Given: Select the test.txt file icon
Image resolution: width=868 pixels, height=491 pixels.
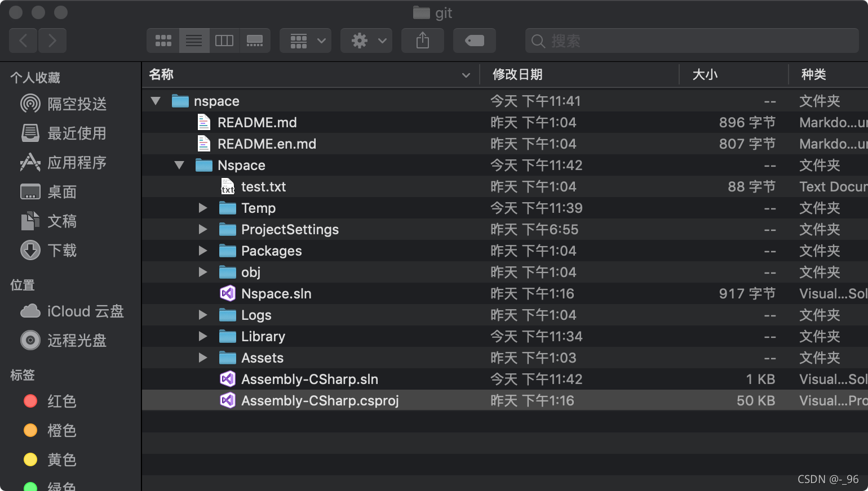Looking at the screenshot, I should click(x=228, y=187).
